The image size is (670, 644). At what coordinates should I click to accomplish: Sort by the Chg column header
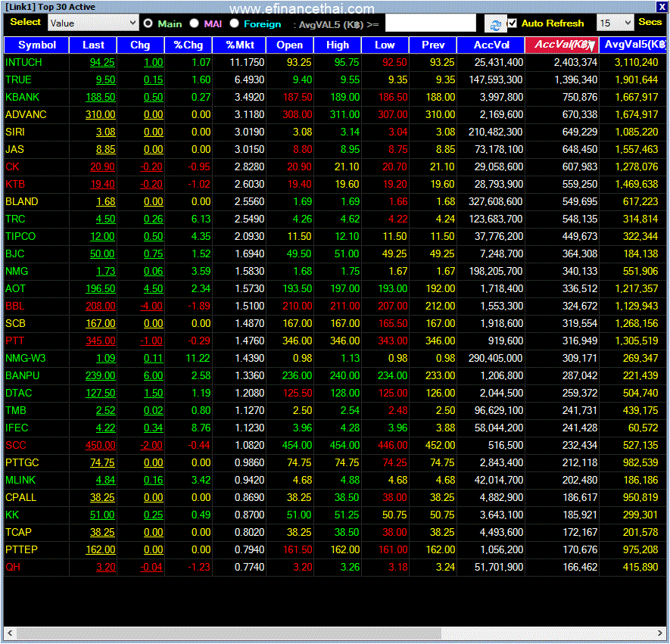[140, 45]
